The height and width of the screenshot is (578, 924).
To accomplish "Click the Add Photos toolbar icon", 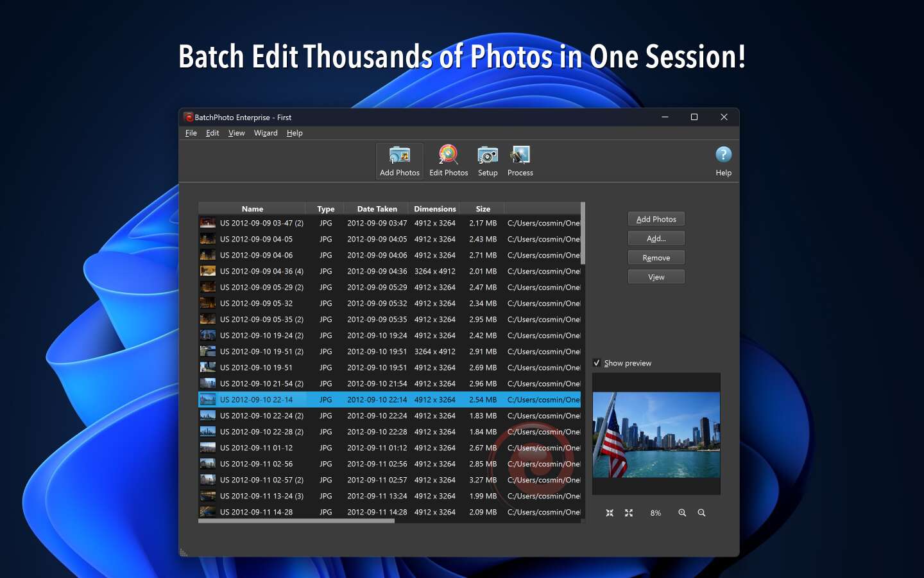I will [x=399, y=161].
